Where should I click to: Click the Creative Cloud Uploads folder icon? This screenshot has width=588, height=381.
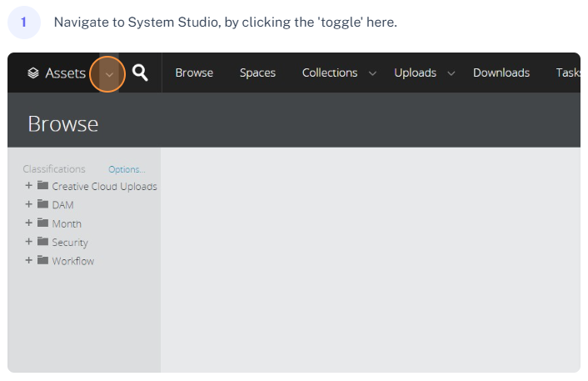pos(42,186)
